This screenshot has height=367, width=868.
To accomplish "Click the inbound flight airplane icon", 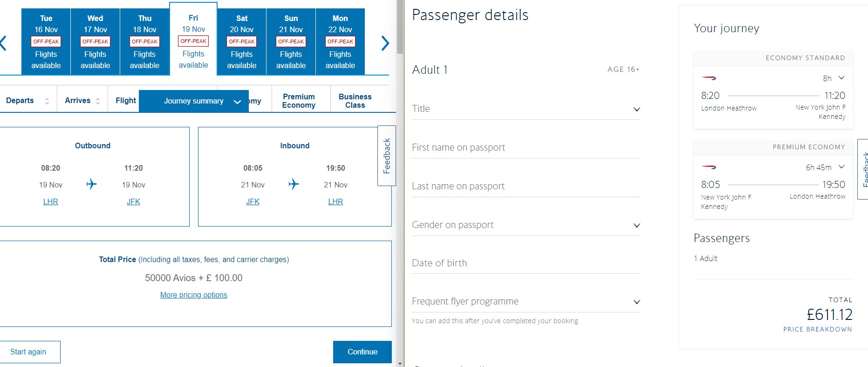I will click(294, 184).
